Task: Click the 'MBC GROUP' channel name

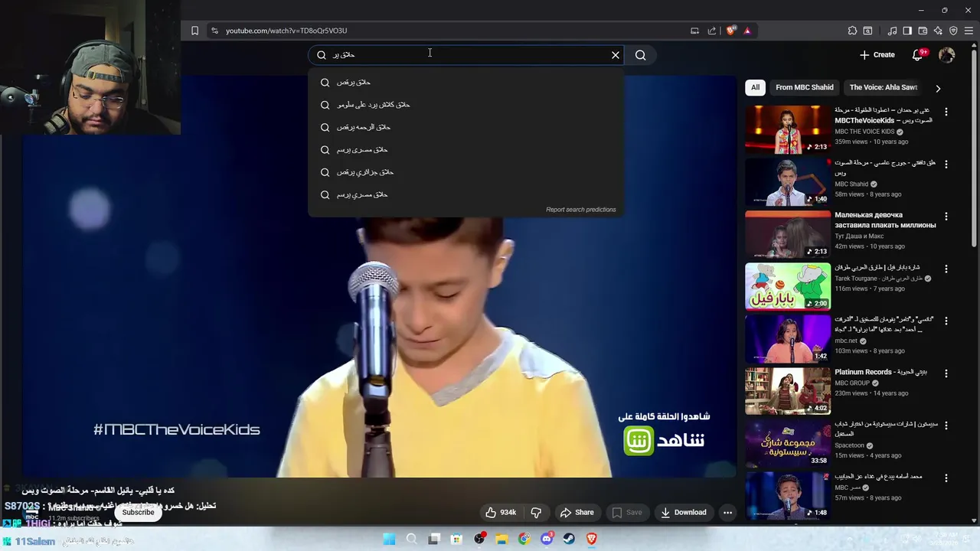Action: (852, 383)
